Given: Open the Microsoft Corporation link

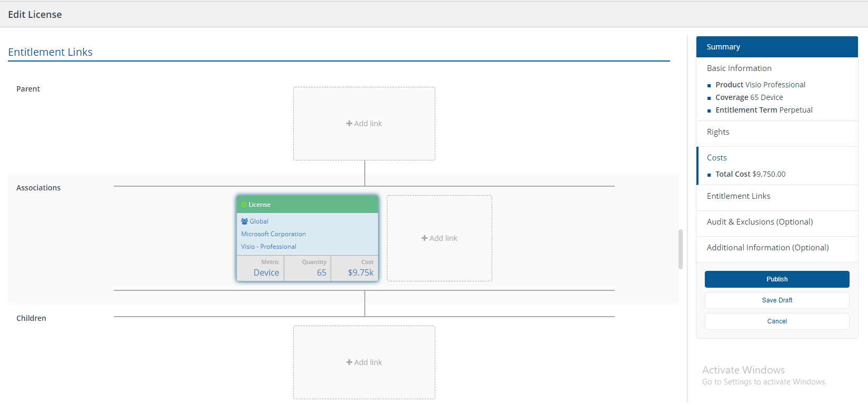Looking at the screenshot, I should point(273,234).
